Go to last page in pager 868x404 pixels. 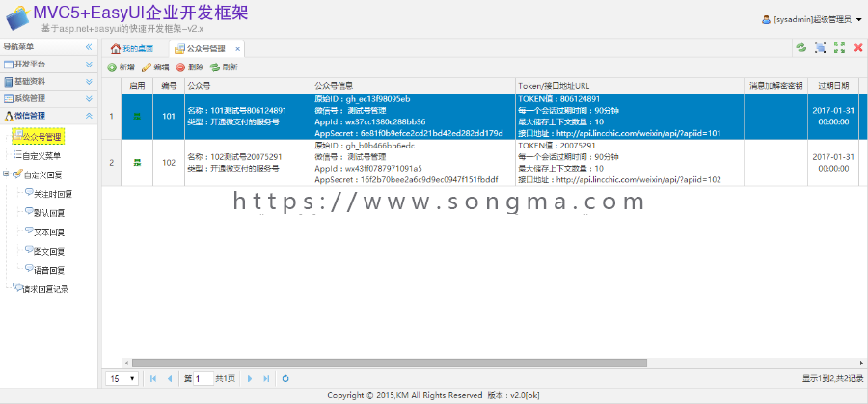click(x=266, y=379)
